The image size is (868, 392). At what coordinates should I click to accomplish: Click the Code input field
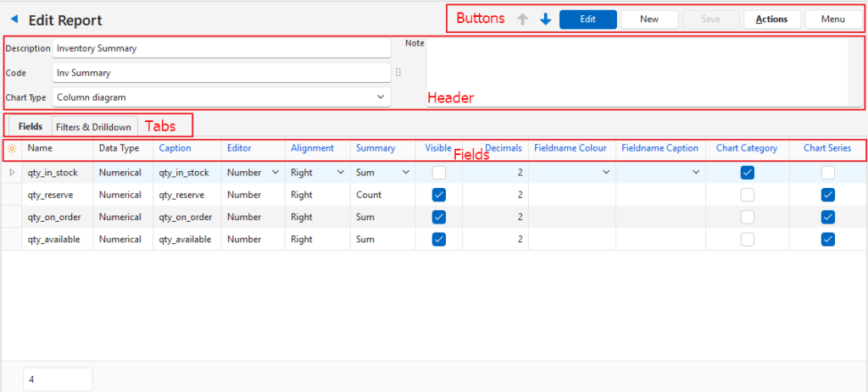click(222, 73)
